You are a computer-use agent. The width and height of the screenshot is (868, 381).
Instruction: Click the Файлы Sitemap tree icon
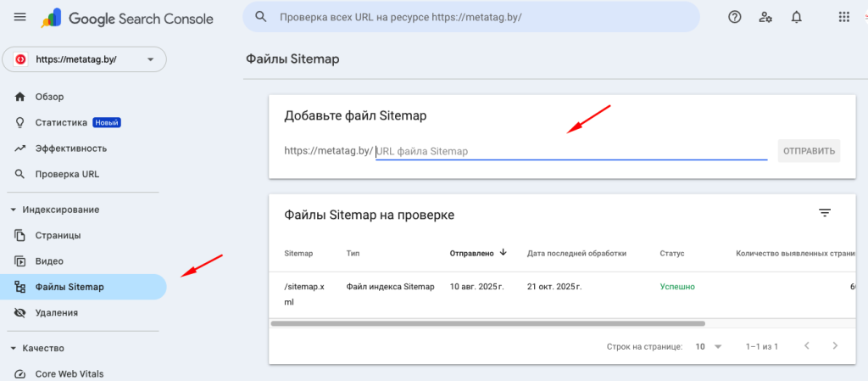pos(20,287)
